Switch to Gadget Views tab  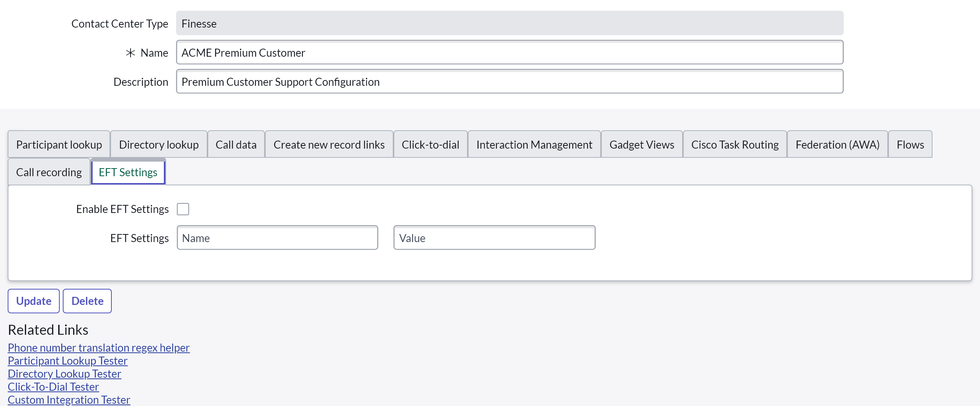coord(642,144)
